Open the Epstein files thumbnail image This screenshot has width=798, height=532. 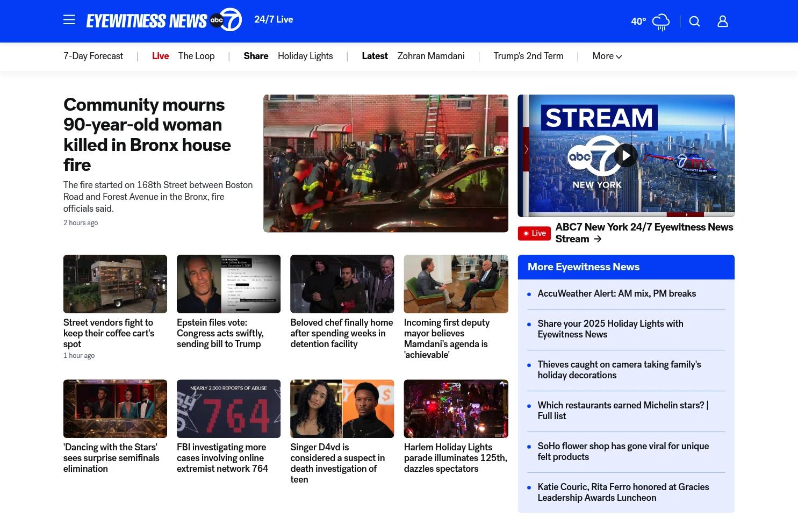point(228,284)
